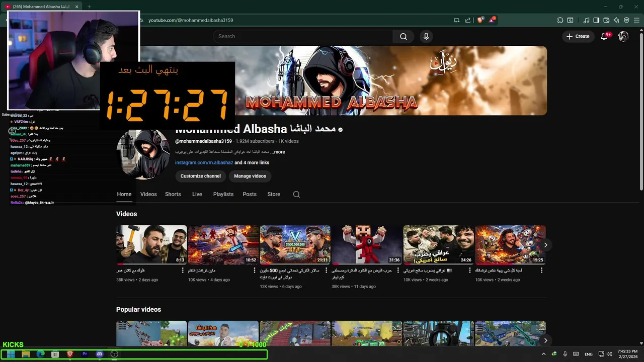Click the Brave Shields lion icon in address bar
The image size is (644, 362).
coord(480,20)
